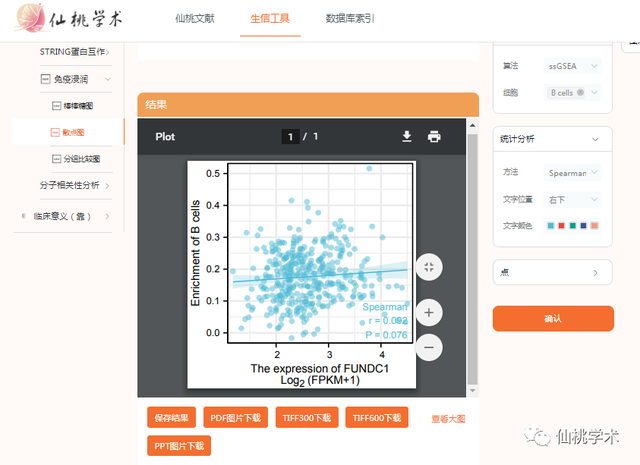Pick the green text color swatch
This screenshot has height=465, width=640.
(x=573, y=226)
